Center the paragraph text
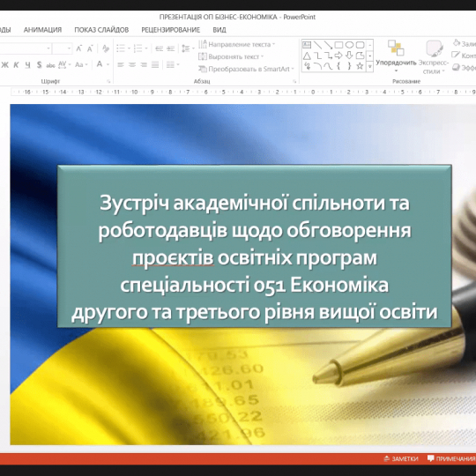The image size is (476, 476). (132, 64)
